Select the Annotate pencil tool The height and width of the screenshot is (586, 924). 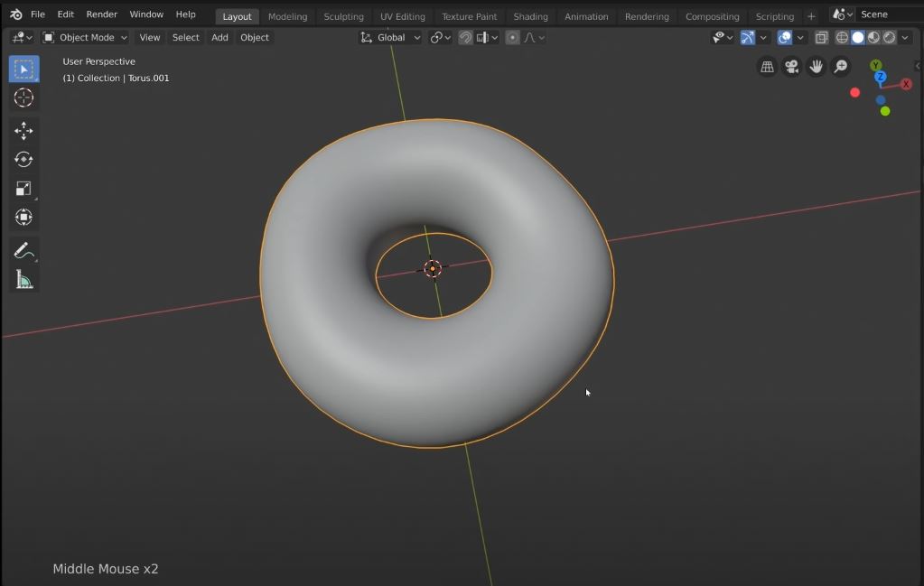click(23, 250)
